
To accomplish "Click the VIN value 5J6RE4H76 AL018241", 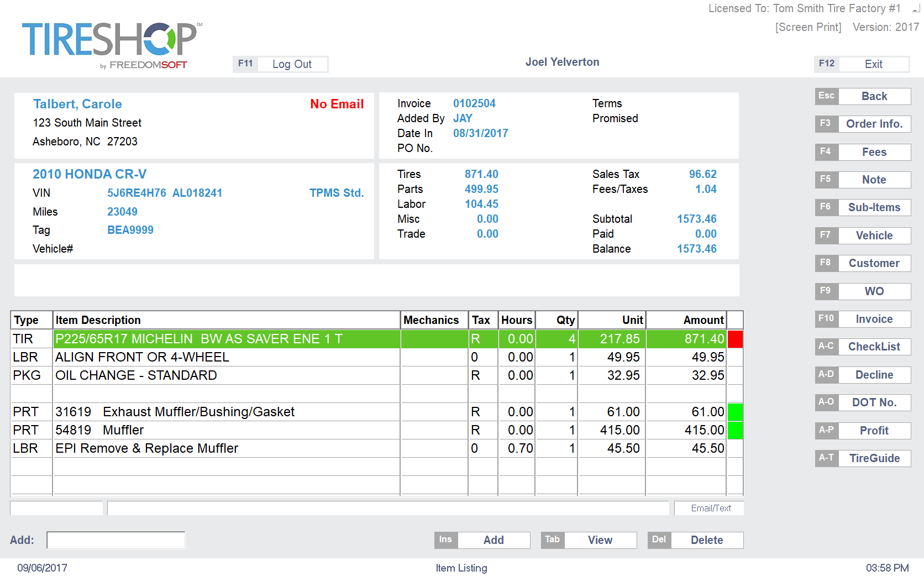I will [x=165, y=193].
